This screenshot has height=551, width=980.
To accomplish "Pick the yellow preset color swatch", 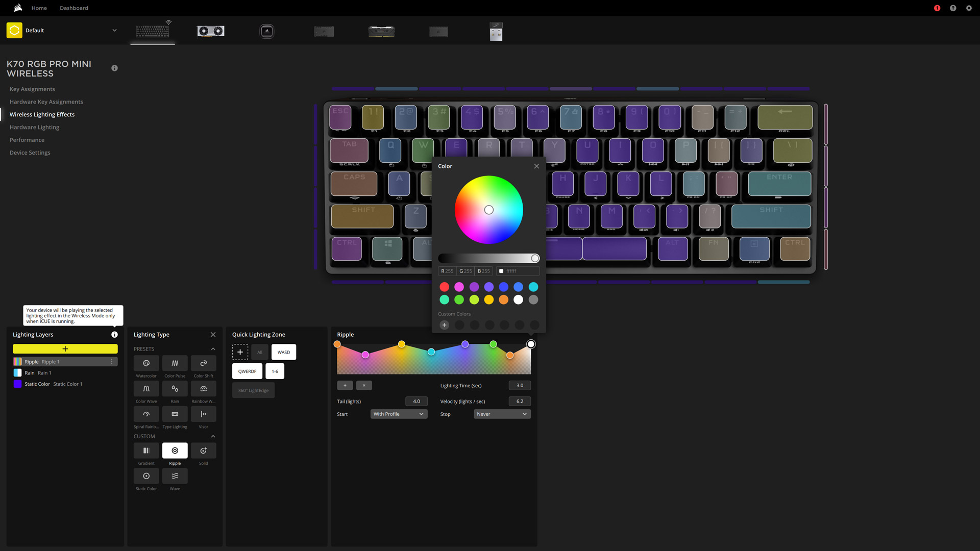I will point(489,300).
